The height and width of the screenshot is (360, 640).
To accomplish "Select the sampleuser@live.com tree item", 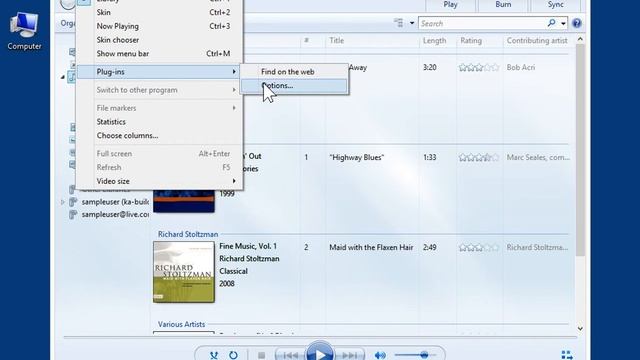I will [115, 214].
